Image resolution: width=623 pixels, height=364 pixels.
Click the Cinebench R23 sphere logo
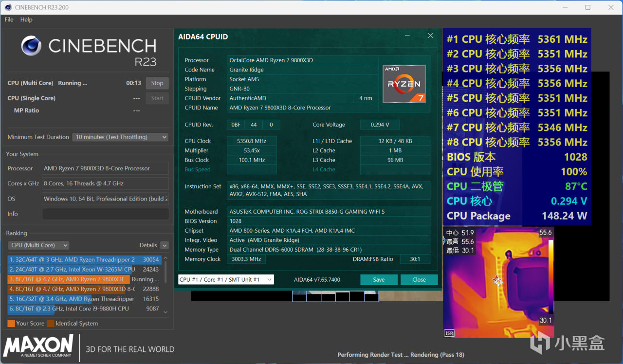click(31, 46)
